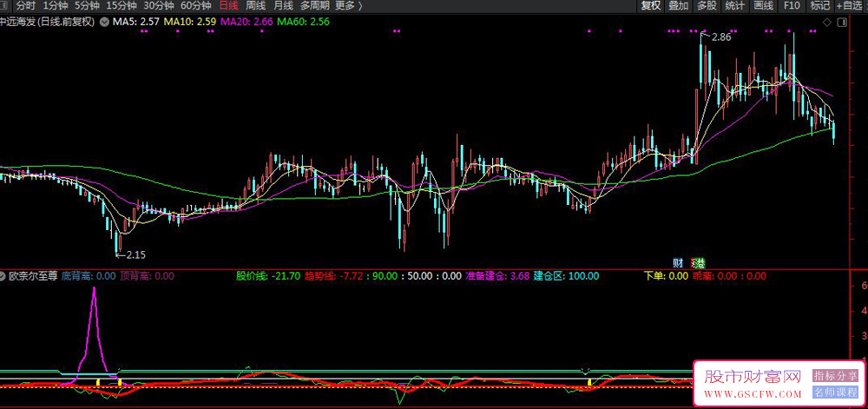Open the 统计 statistics tool

(734, 6)
